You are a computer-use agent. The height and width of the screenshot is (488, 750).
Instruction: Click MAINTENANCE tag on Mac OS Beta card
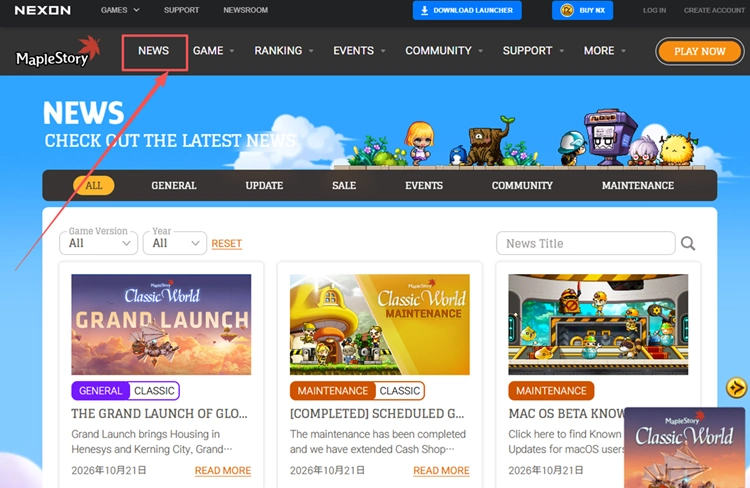[551, 391]
